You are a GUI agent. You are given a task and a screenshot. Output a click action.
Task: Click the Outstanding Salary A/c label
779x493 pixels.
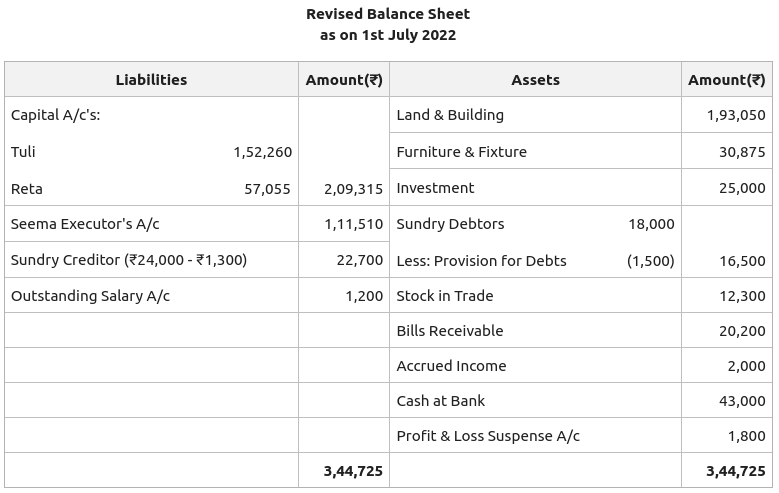pyautogui.click(x=90, y=296)
